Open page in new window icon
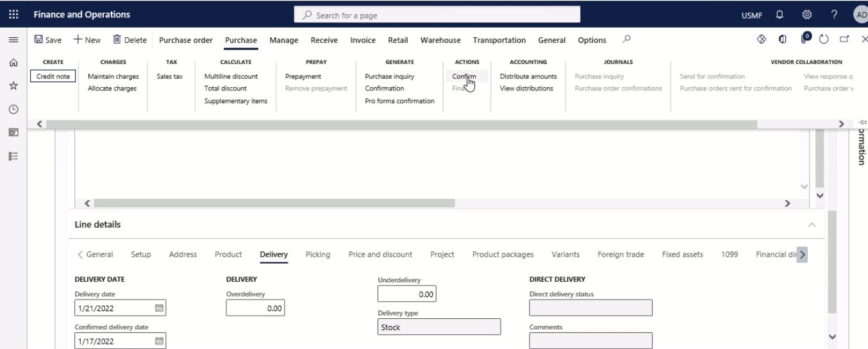 (844, 39)
